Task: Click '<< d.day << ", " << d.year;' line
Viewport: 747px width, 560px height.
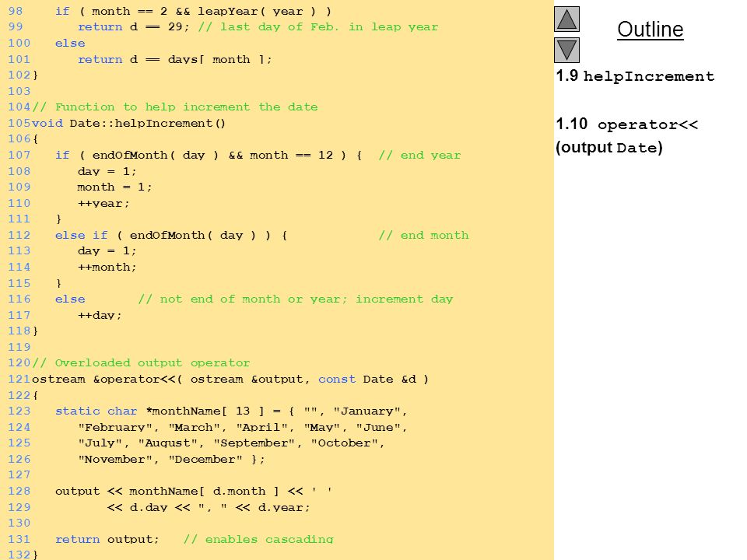Action: [209, 506]
